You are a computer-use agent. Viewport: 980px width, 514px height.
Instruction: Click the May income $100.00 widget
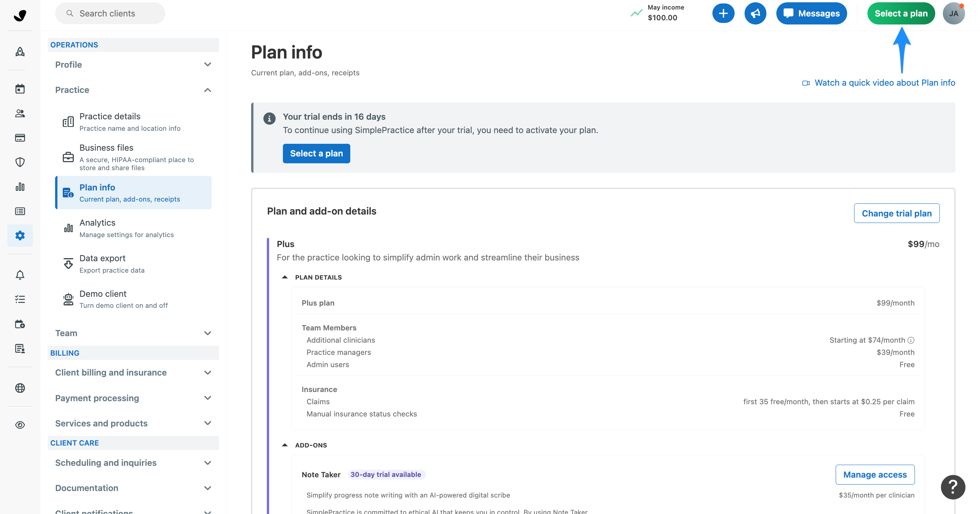657,13
